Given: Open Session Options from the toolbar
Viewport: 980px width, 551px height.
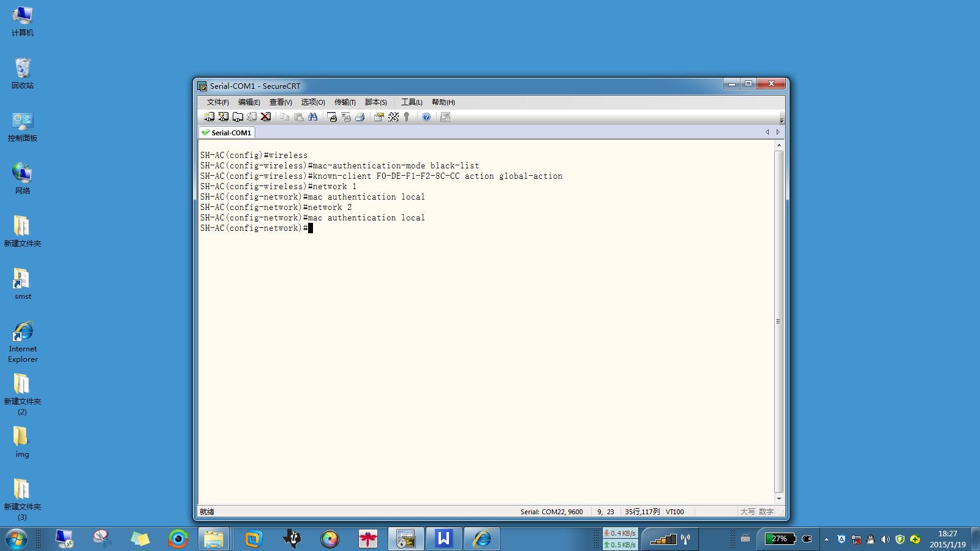Looking at the screenshot, I should [x=379, y=117].
